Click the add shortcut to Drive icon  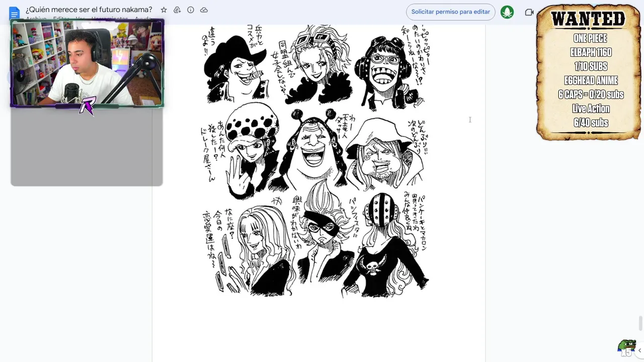(x=177, y=10)
